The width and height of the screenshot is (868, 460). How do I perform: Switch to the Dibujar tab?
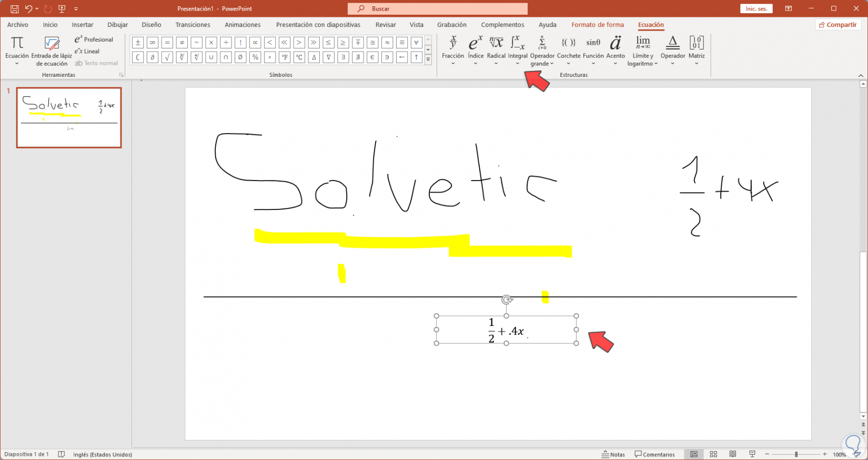(x=118, y=25)
